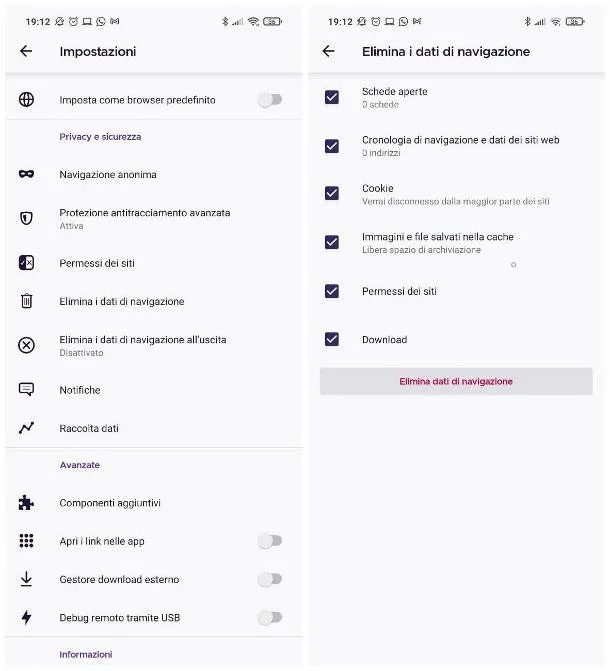Tap the puzzle piece icon for Componenti aggiuntivi
Image resolution: width=610 pixels, height=671 pixels.
click(x=26, y=502)
